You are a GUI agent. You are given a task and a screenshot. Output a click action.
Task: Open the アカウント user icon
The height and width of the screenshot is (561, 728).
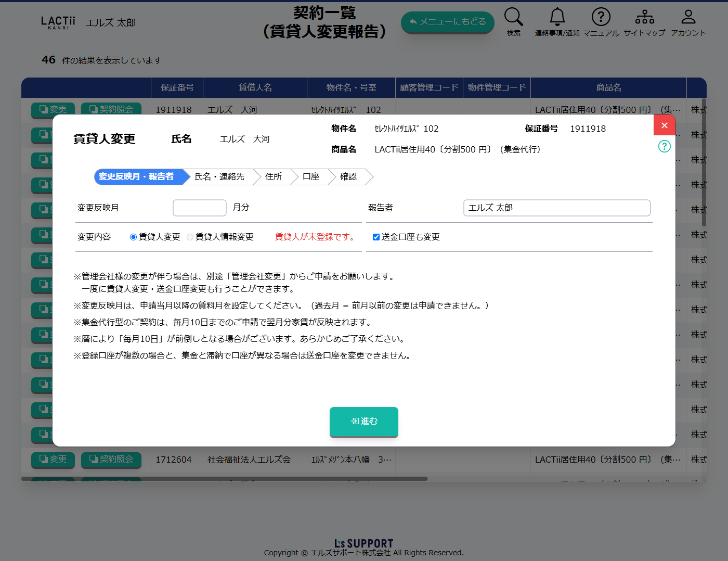coord(688,17)
